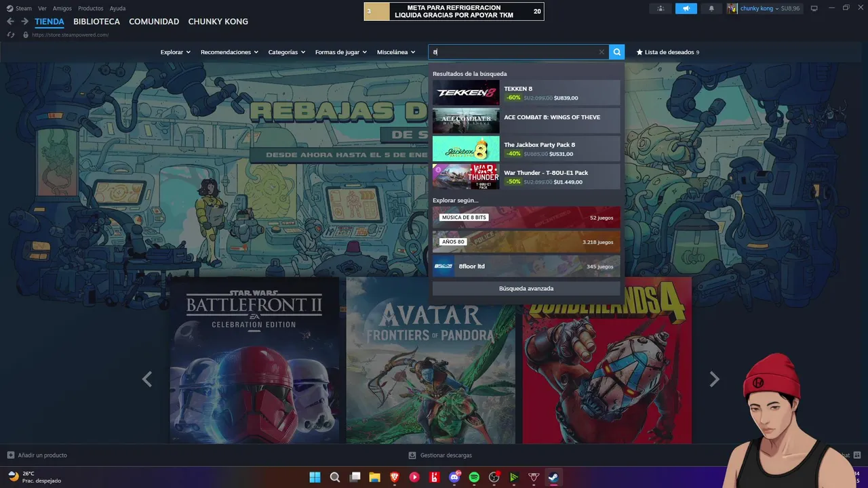
Task: Click the store URL address
Action: pyautogui.click(x=70, y=35)
